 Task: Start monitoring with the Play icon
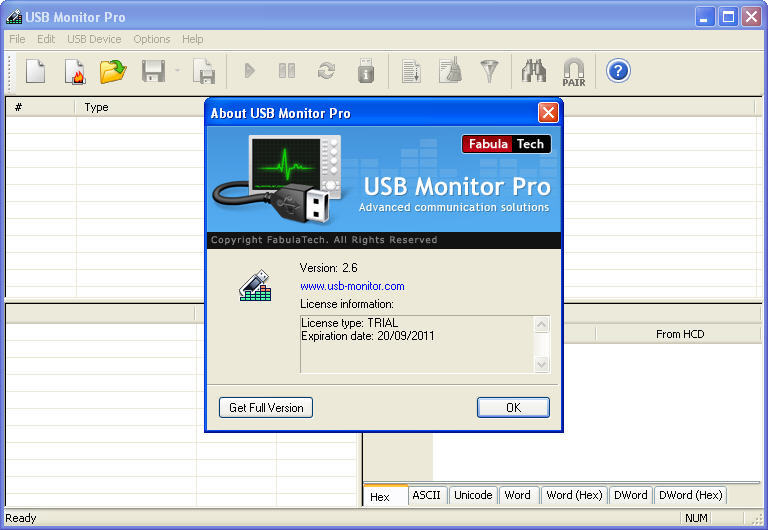coord(249,71)
